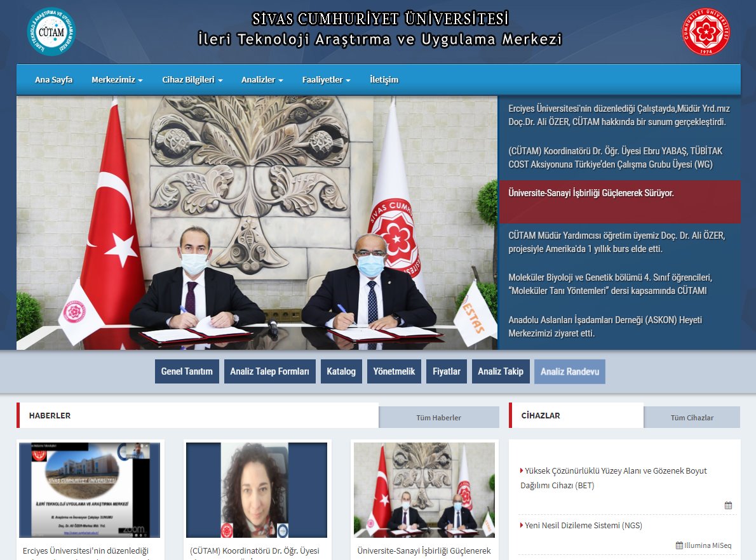Click the 'SİVAS CUMHURİYET ÜNİVERSİTESİ' header title
The image size is (756, 560).
coord(381,18)
